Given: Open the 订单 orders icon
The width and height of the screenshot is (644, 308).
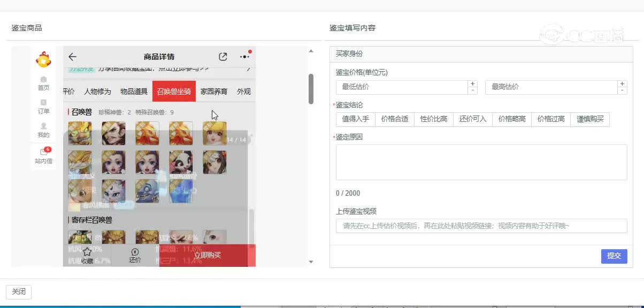Looking at the screenshot, I should pos(43,107).
